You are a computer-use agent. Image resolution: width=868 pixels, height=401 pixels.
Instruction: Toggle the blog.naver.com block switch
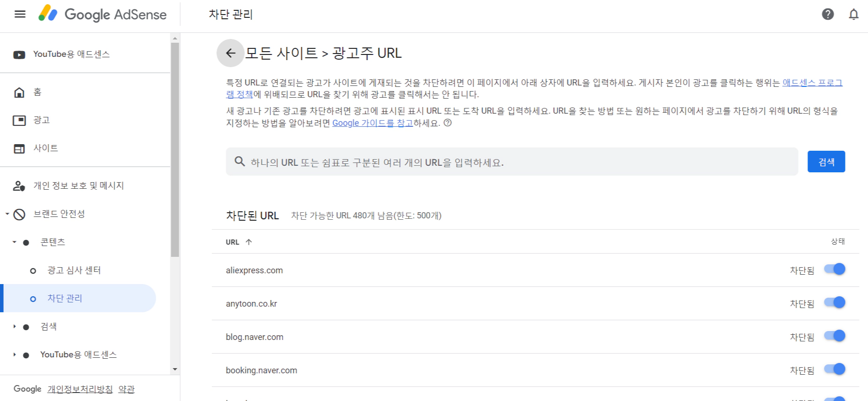[835, 336]
